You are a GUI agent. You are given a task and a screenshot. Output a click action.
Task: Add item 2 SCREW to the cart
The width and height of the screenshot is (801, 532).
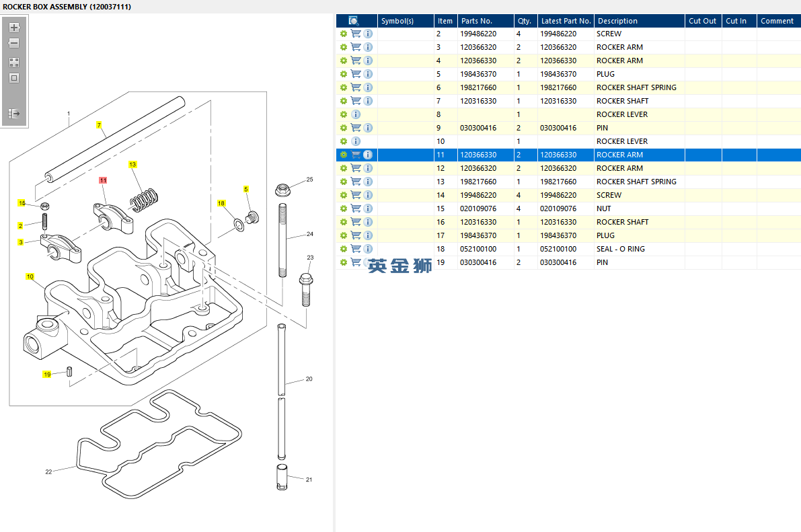pos(356,34)
